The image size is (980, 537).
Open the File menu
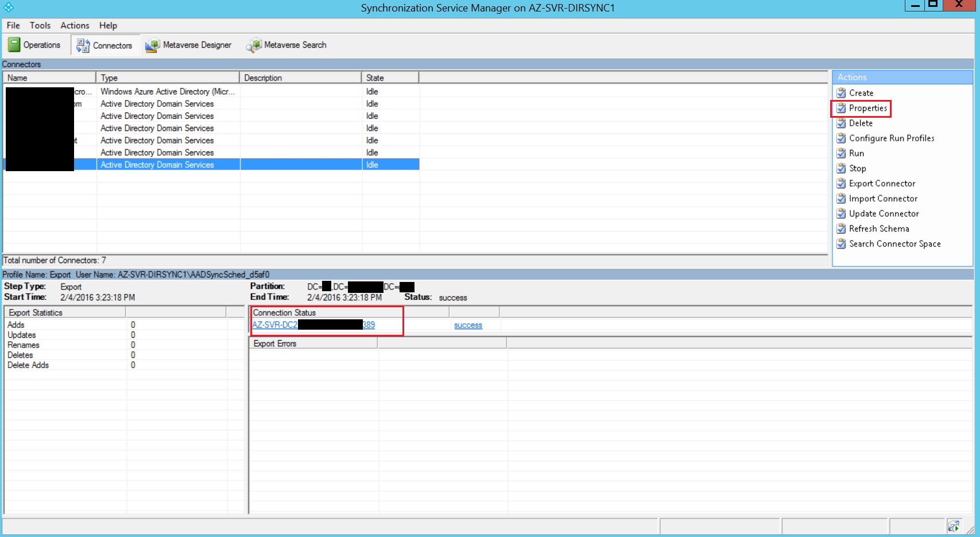pos(13,25)
